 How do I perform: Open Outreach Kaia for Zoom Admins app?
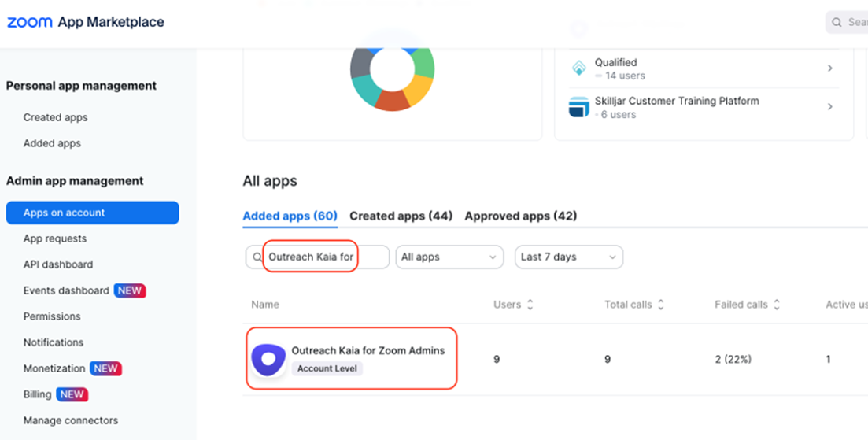point(368,351)
